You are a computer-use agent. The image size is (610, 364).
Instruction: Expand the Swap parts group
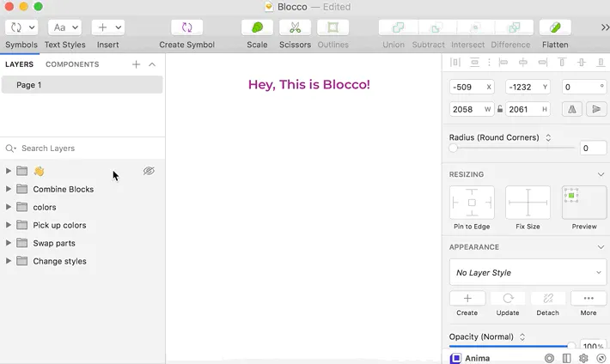click(x=9, y=243)
